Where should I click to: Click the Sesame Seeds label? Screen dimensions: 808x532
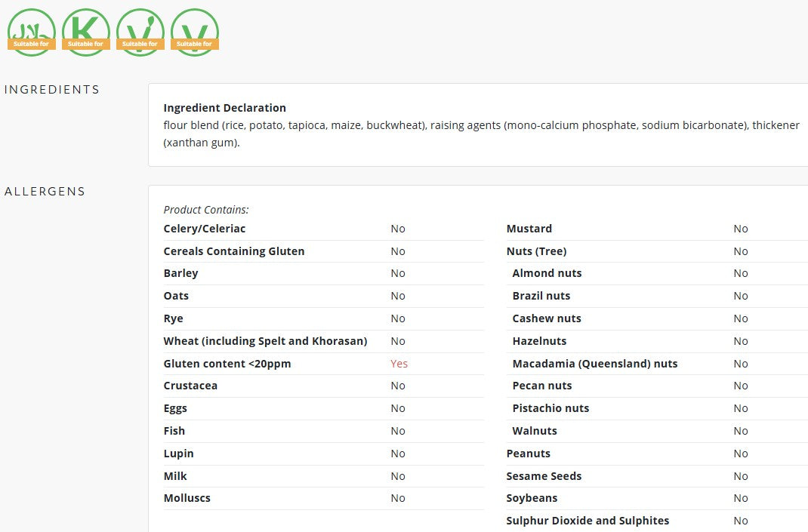point(544,476)
